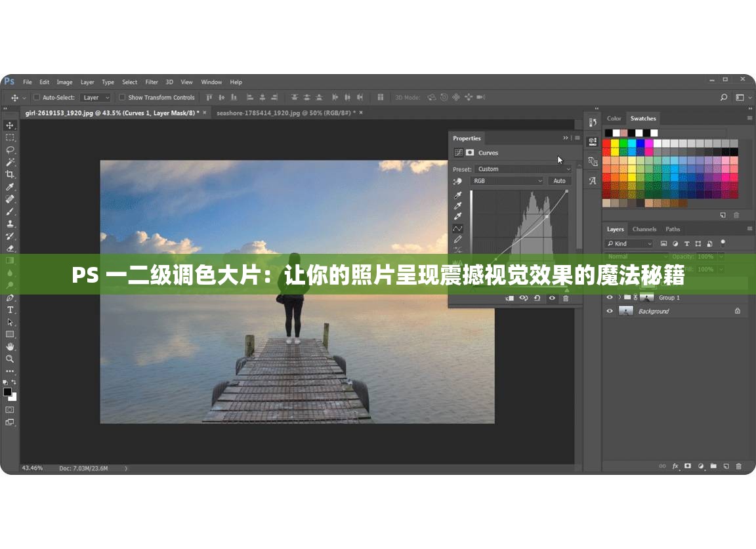Image resolution: width=756 pixels, height=549 pixels.
Task: Expand the Group 1 layer group
Action: [619, 298]
